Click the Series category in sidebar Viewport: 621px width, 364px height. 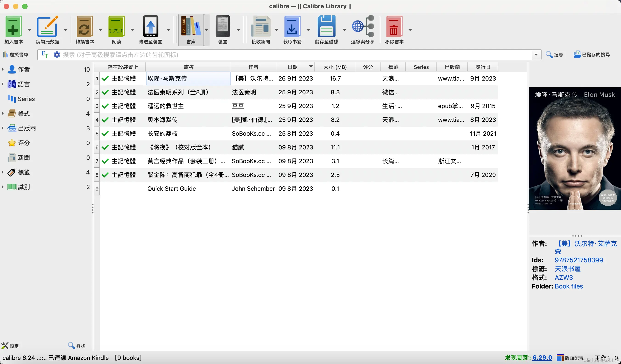26,99
